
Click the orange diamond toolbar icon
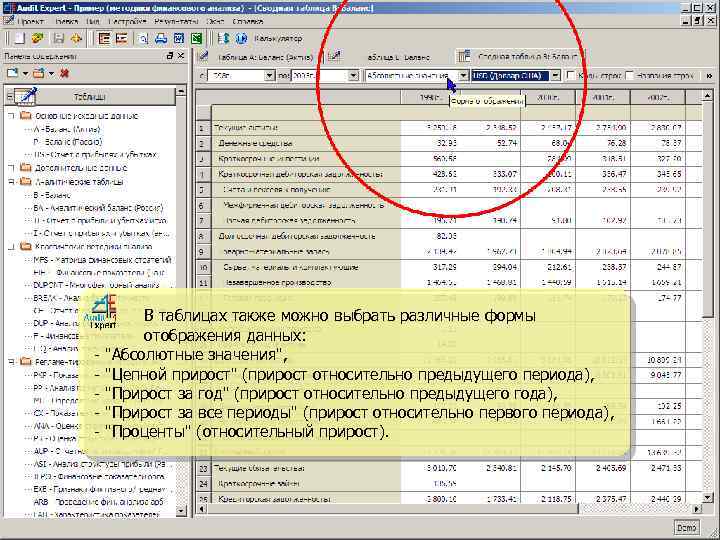(76, 39)
